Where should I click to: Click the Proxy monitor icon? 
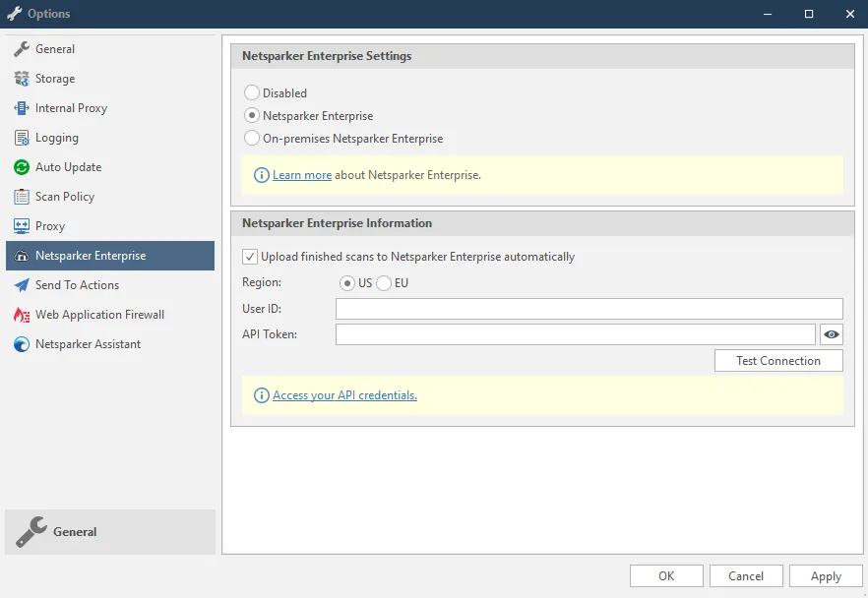[22, 226]
